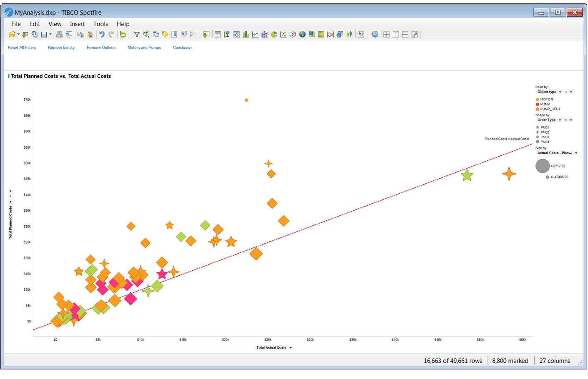The image size is (588, 379).
Task: Add a box plot visualization
Action: coord(349,35)
